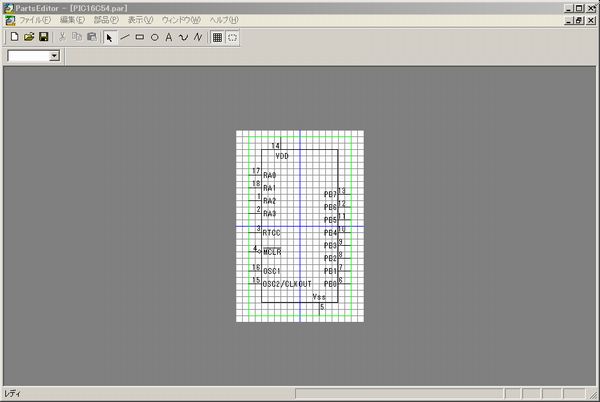Click the PB4 pin label

[x=330, y=233]
